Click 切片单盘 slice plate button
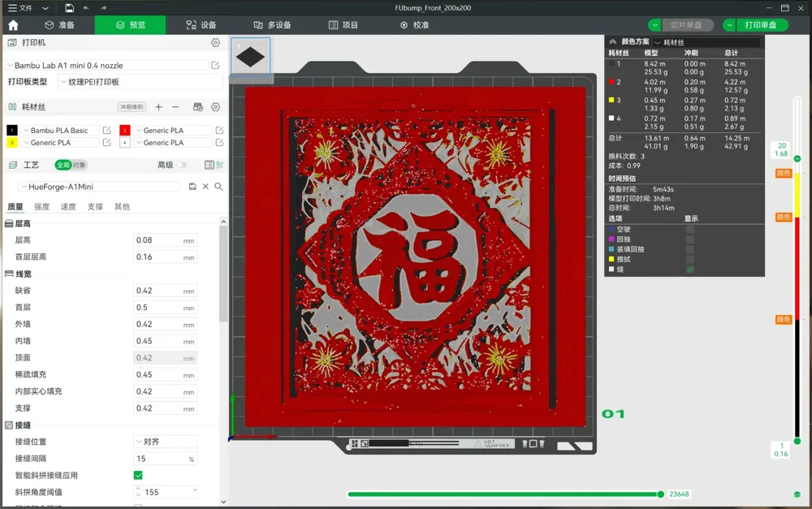 point(686,25)
